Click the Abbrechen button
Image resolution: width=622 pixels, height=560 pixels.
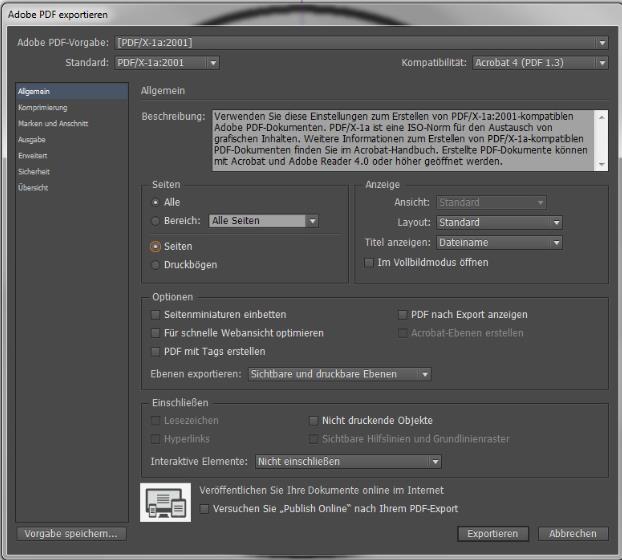click(x=573, y=534)
